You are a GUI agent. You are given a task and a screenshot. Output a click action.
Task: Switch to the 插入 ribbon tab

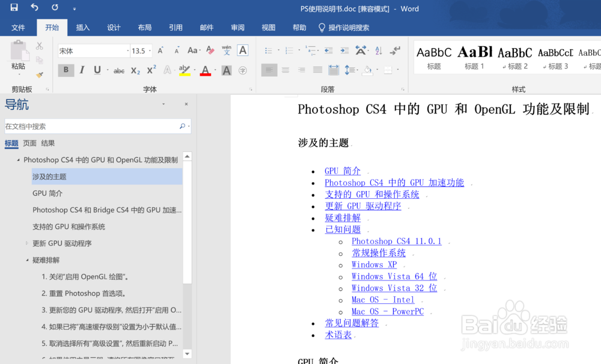83,28
